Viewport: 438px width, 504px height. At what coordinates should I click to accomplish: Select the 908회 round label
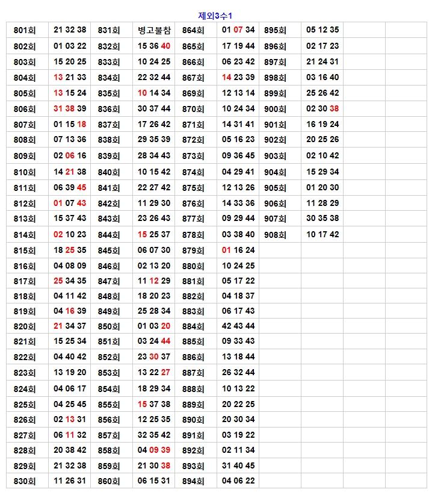click(275, 235)
